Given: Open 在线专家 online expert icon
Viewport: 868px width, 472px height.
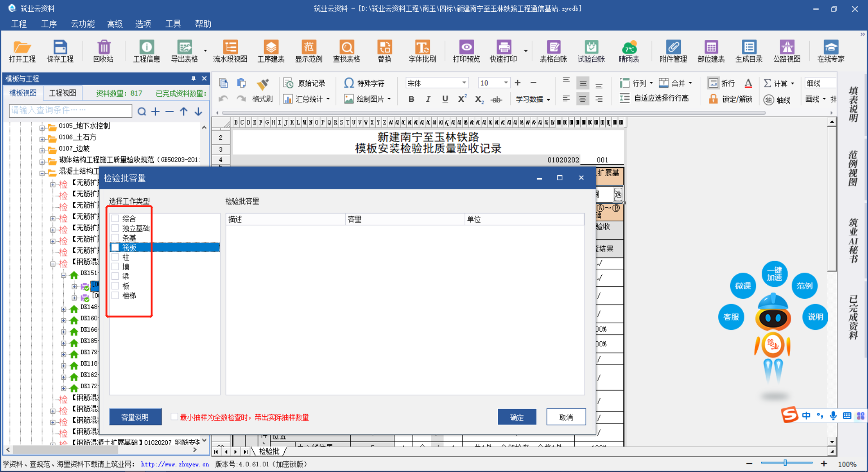Looking at the screenshot, I should pyautogui.click(x=831, y=51).
